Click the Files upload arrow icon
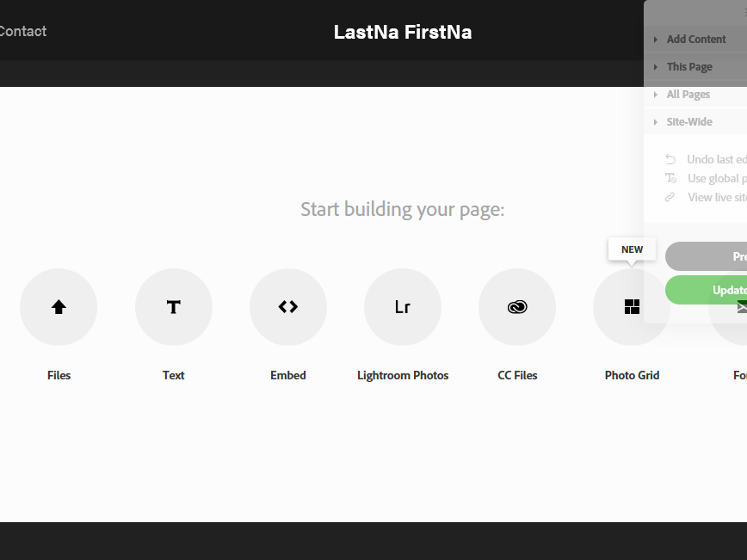Image resolution: width=747 pixels, height=560 pixels. 59,307
